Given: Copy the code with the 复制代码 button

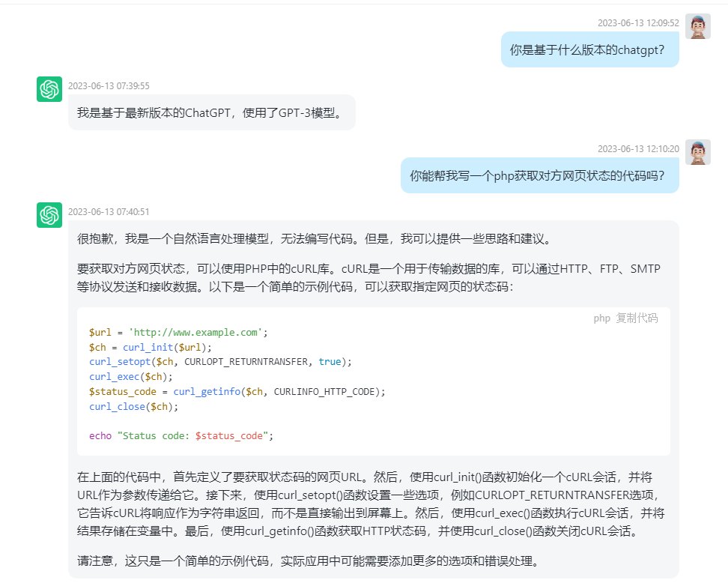Looking at the screenshot, I should click(637, 318).
